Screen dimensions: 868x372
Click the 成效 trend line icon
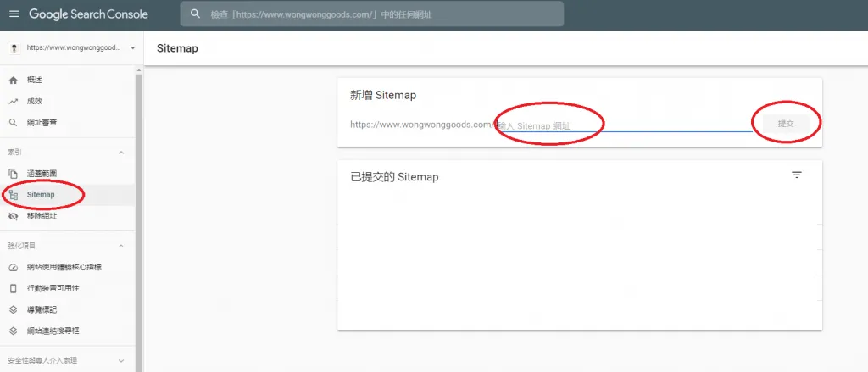tap(13, 101)
